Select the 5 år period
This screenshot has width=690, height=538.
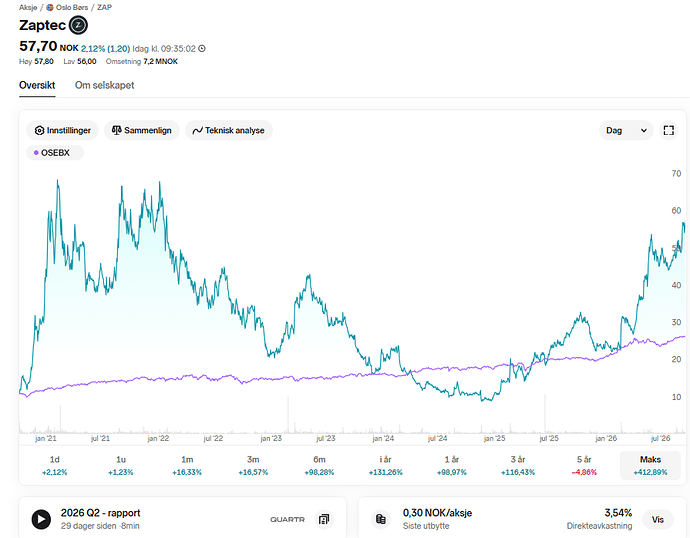coord(584,465)
